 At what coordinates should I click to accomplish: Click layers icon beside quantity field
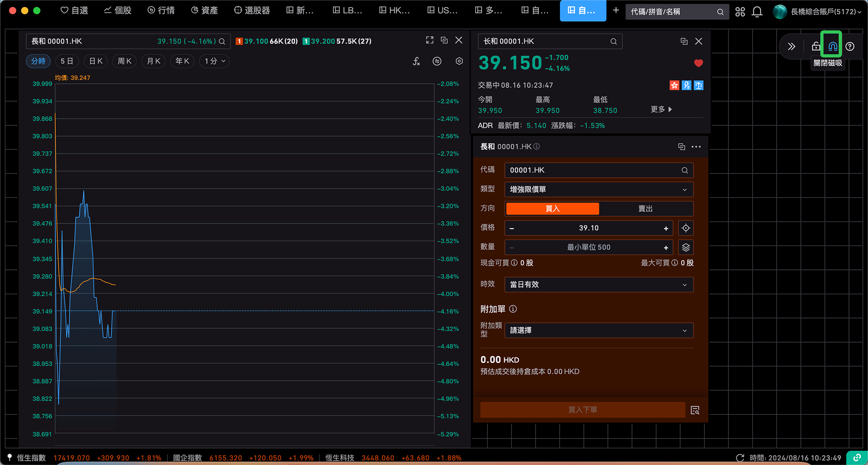pyautogui.click(x=686, y=248)
